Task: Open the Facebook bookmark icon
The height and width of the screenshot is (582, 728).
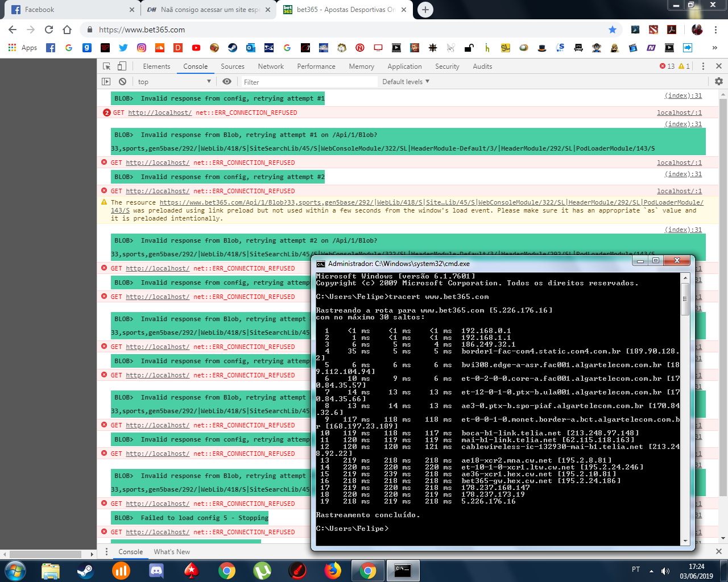Action: 51,48
